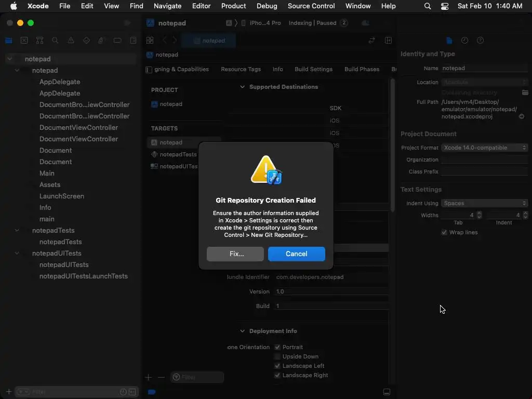Open the Debug navigator icon
The height and width of the screenshot is (399, 532).
tap(101, 41)
